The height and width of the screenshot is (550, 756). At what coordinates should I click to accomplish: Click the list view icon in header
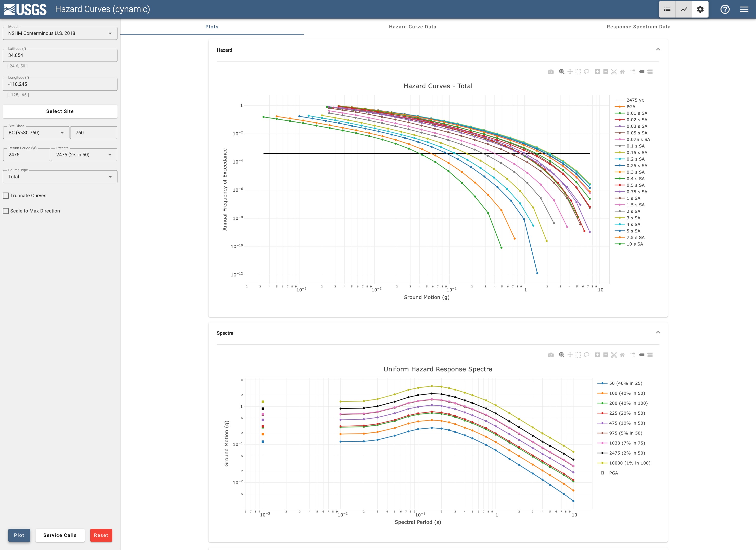coord(667,9)
